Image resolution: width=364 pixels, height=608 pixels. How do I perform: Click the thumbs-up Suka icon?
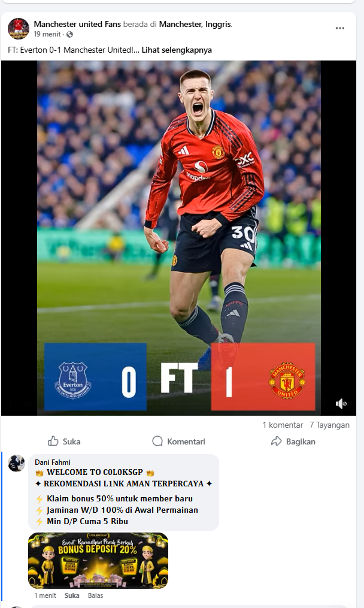click(53, 441)
